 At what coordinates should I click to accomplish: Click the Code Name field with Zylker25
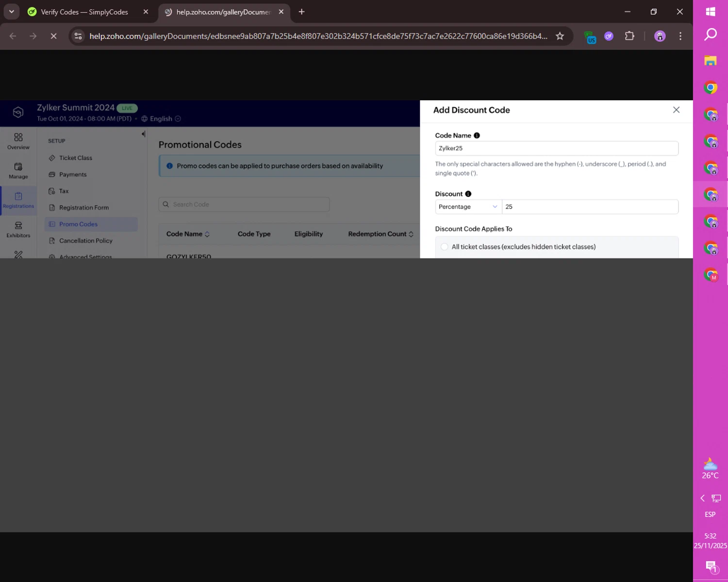557,148
